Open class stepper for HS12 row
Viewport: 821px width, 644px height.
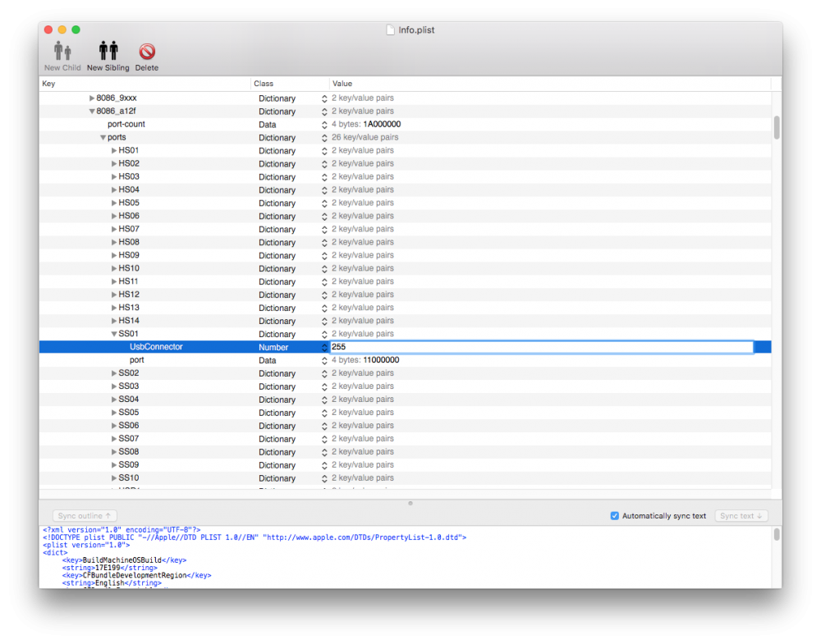point(324,295)
